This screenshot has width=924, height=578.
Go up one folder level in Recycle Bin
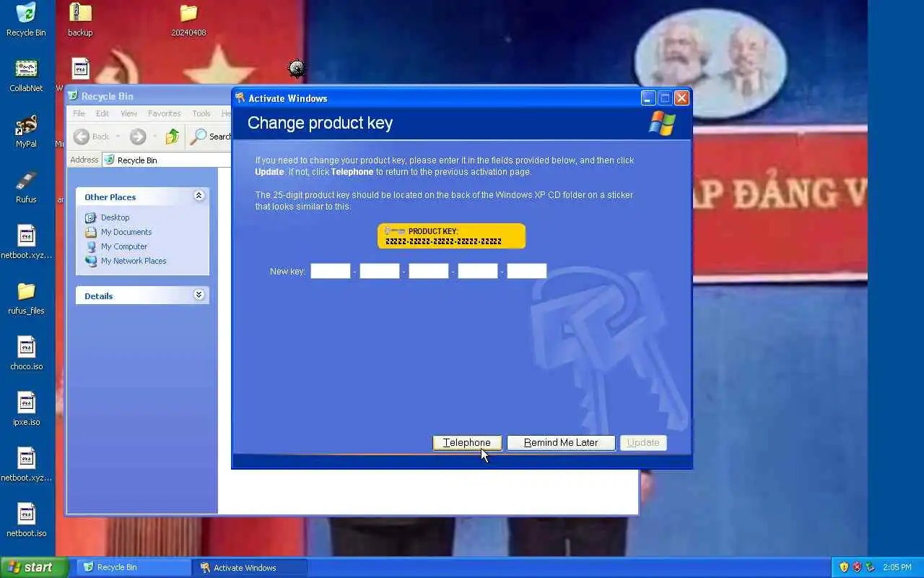tap(172, 136)
